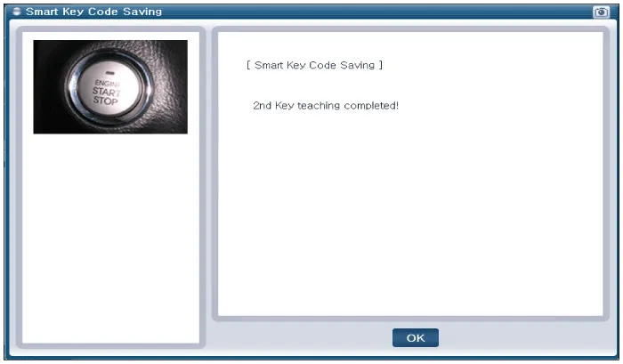Click the bracketed Smart Key Code Saving heading
The height and width of the screenshot is (364, 623).
(314, 65)
